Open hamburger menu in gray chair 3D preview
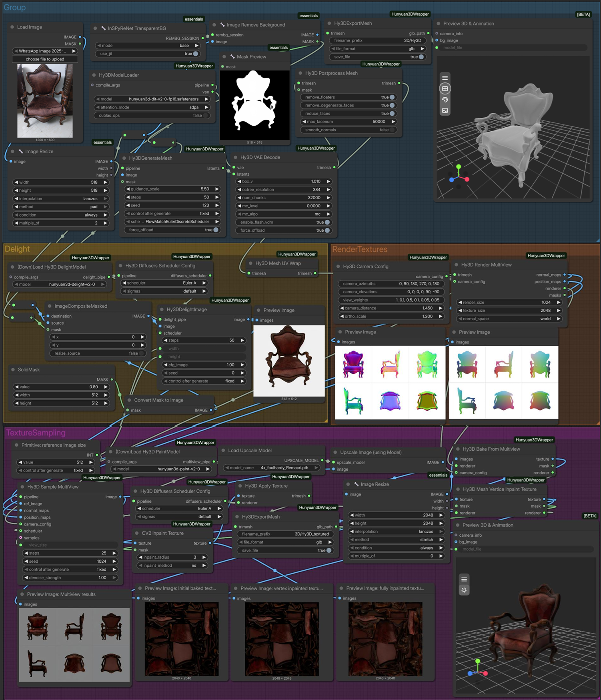Screen dimensions: 601x700 point(445,78)
